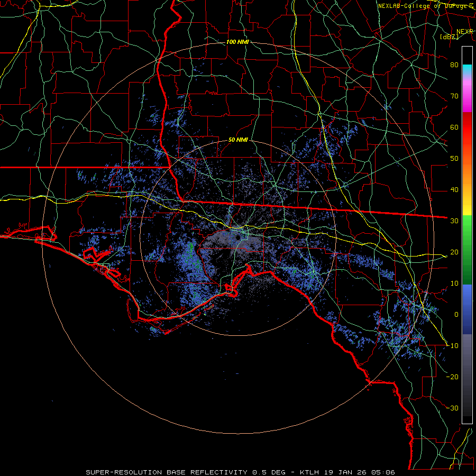Click the 40 dBZ scale value
This screenshot has width=476, height=476.
tap(454, 190)
